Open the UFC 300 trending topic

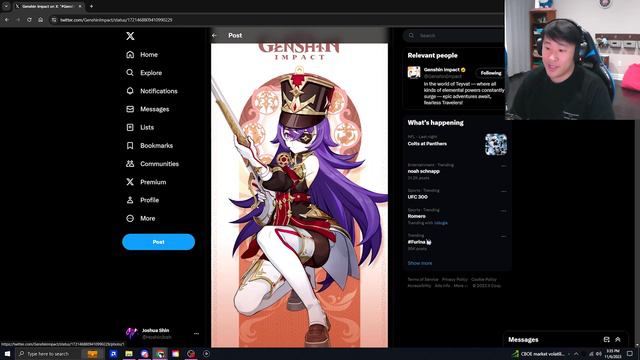pos(418,197)
